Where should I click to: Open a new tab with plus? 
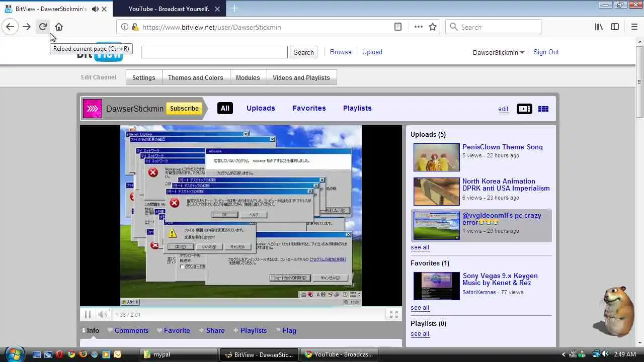(234, 9)
